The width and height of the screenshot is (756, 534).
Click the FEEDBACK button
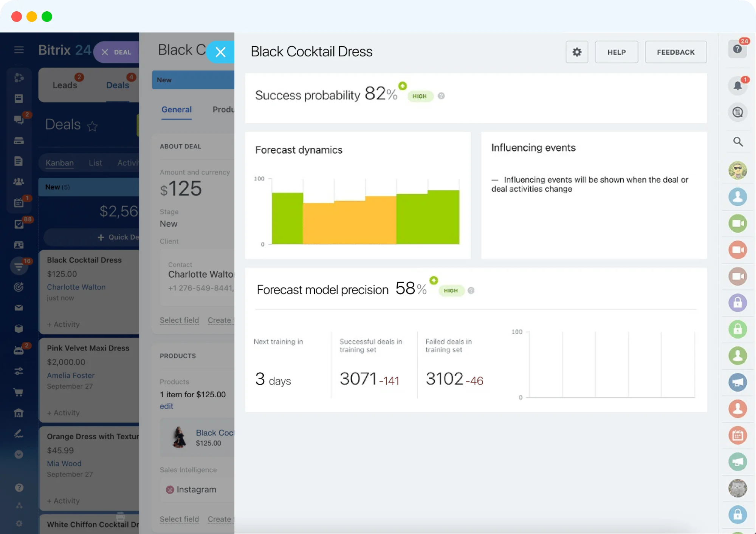[675, 52]
